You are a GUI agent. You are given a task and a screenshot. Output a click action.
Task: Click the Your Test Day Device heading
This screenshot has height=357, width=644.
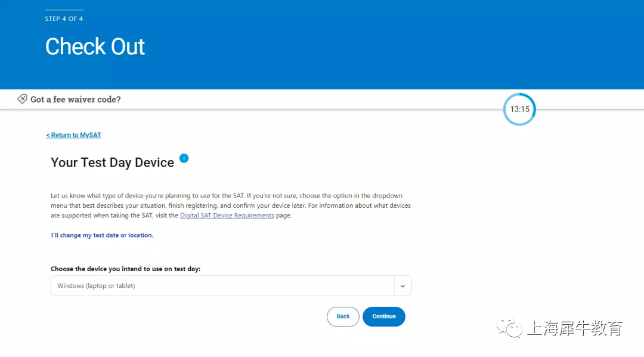click(113, 162)
